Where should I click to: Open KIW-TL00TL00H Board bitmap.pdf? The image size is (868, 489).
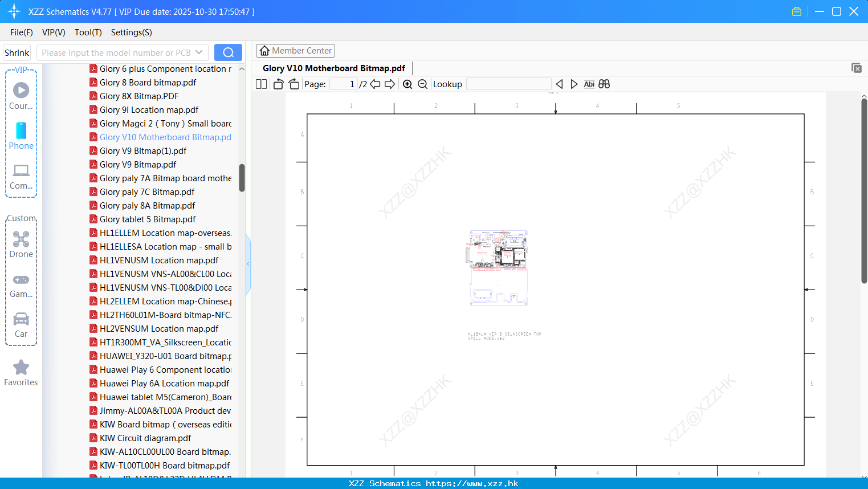(160, 466)
